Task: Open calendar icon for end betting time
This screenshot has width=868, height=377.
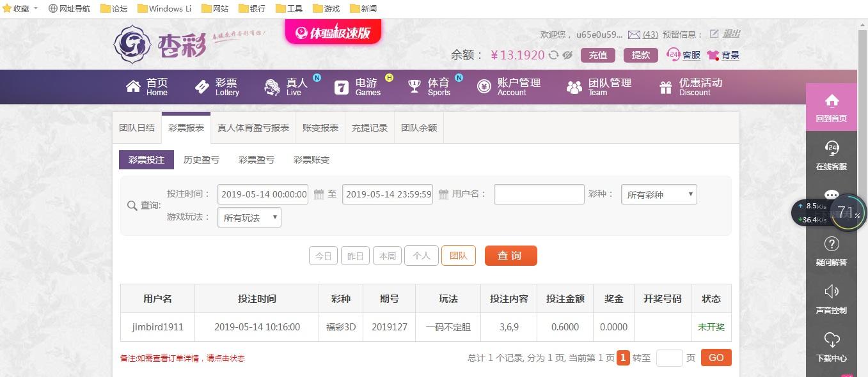Action: pos(443,194)
